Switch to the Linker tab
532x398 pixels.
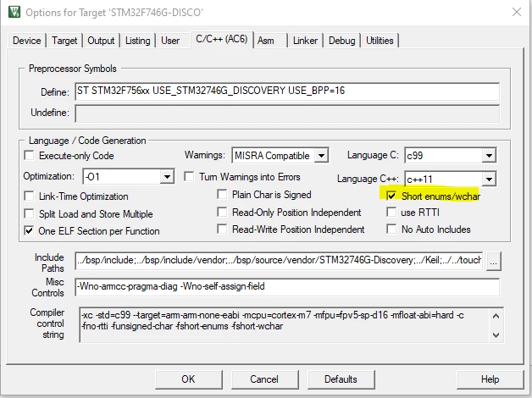tap(305, 41)
